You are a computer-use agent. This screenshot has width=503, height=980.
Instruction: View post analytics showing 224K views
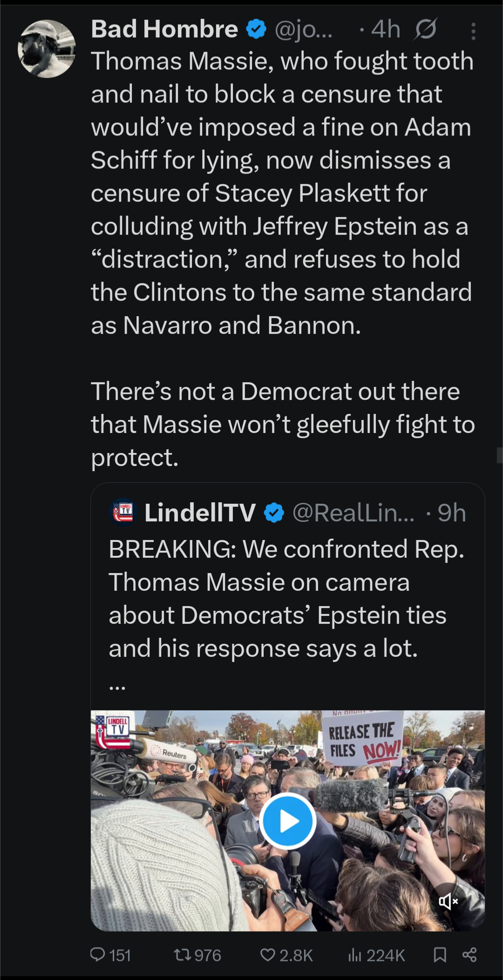coord(376,955)
